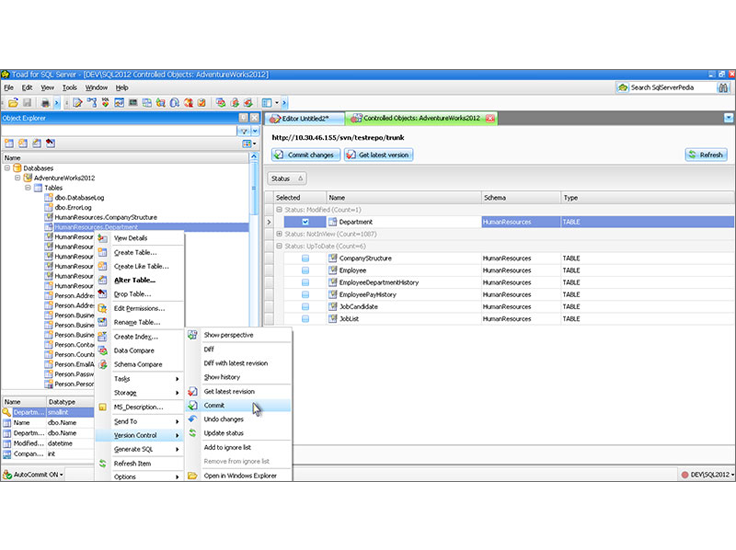Image resolution: width=736 pixels, height=550 pixels.
Task: Click the SQL heart-check toolbar icon
Action: tap(105, 102)
